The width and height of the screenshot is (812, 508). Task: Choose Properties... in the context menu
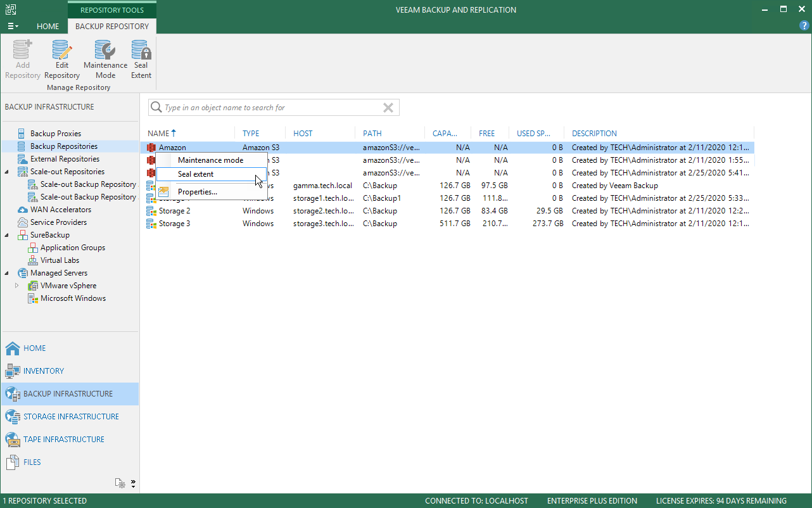212,192
